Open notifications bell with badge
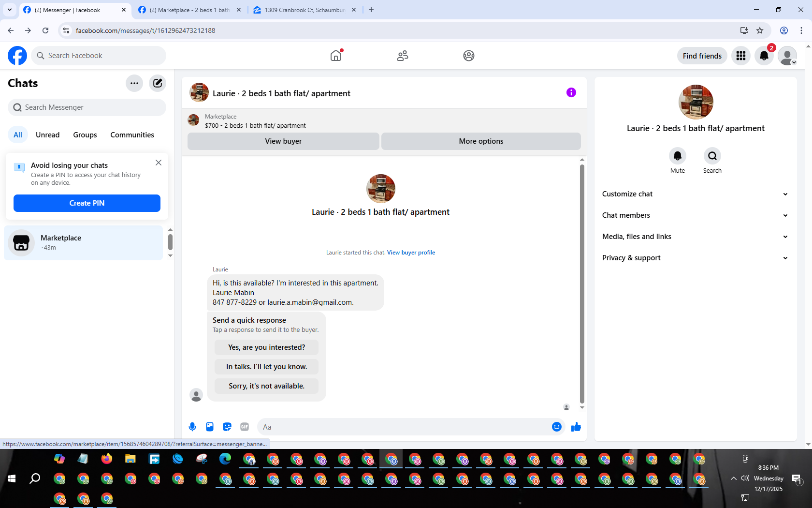Viewport: 812px width, 508px height. (x=764, y=56)
